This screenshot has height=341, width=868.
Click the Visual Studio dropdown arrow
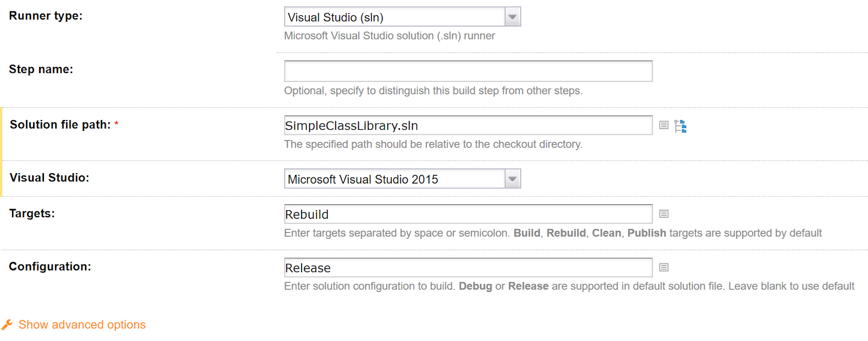pos(512,179)
